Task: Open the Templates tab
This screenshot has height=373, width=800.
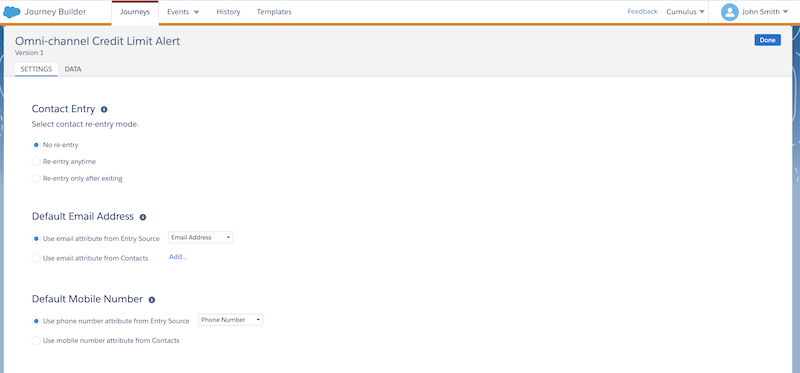Action: (x=274, y=12)
